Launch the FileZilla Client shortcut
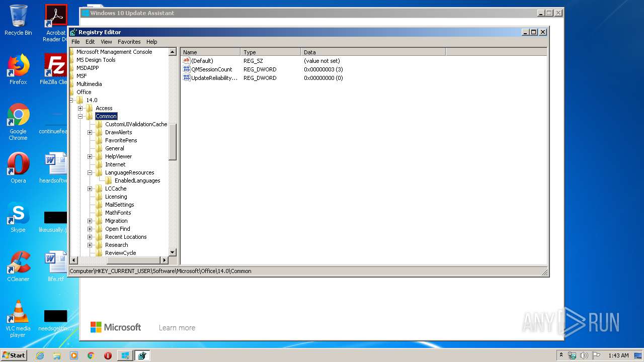 [x=55, y=69]
